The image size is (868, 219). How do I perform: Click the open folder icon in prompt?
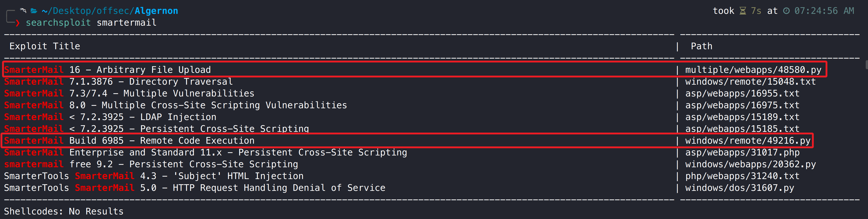(x=34, y=11)
